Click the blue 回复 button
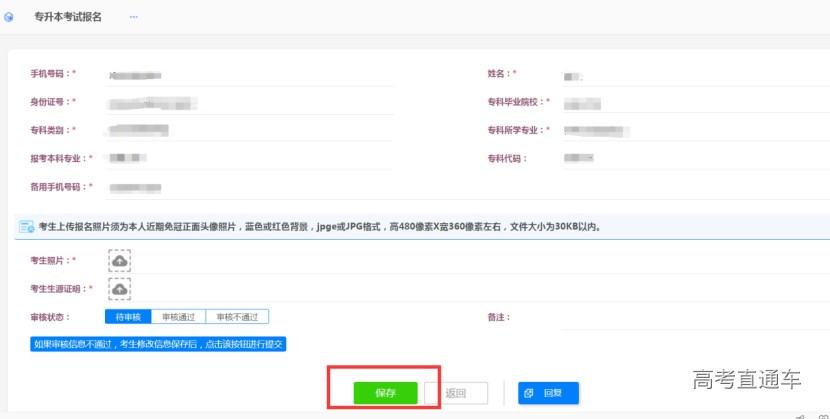The width and height of the screenshot is (830, 419). [x=548, y=393]
